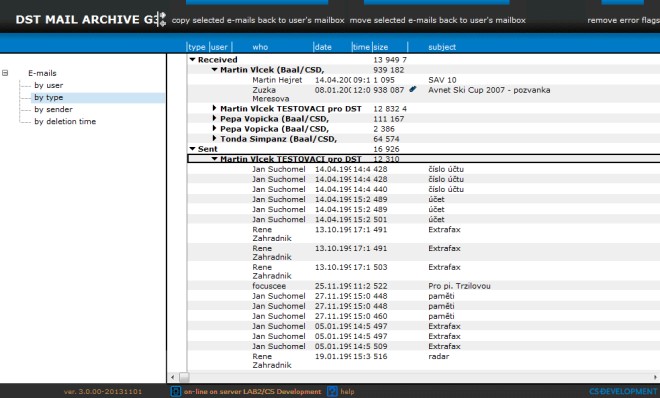
Task: Sort by the 'date' column header
Action: point(323,47)
